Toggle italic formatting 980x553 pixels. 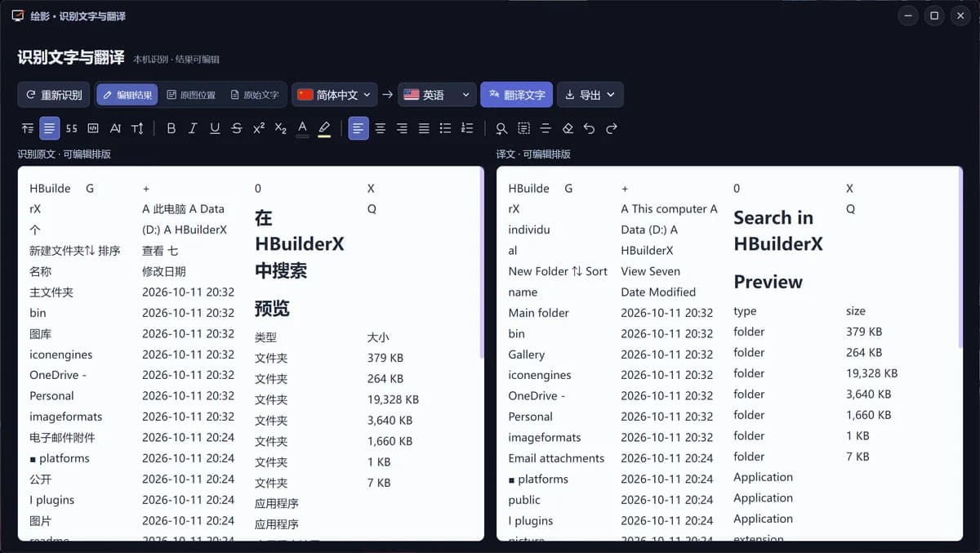pyautogui.click(x=193, y=128)
